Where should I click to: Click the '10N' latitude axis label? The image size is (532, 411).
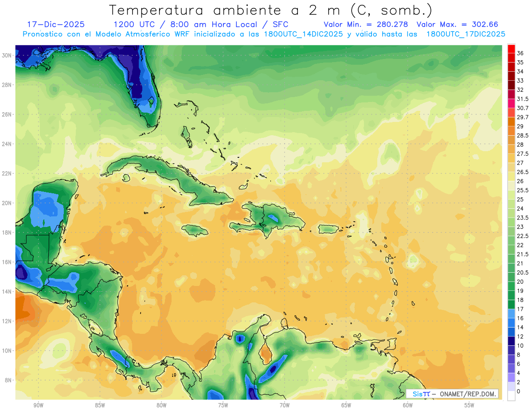tap(7, 351)
